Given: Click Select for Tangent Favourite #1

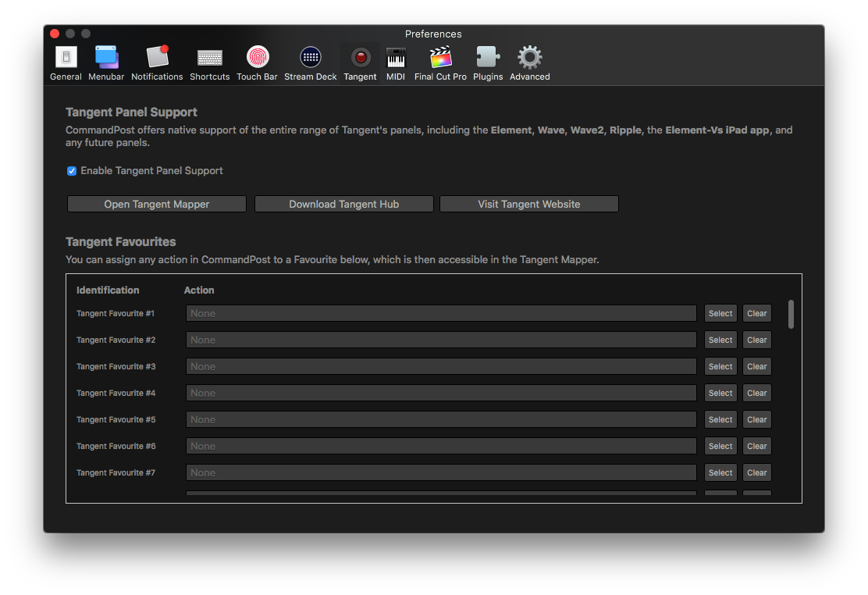Looking at the screenshot, I should click(720, 314).
